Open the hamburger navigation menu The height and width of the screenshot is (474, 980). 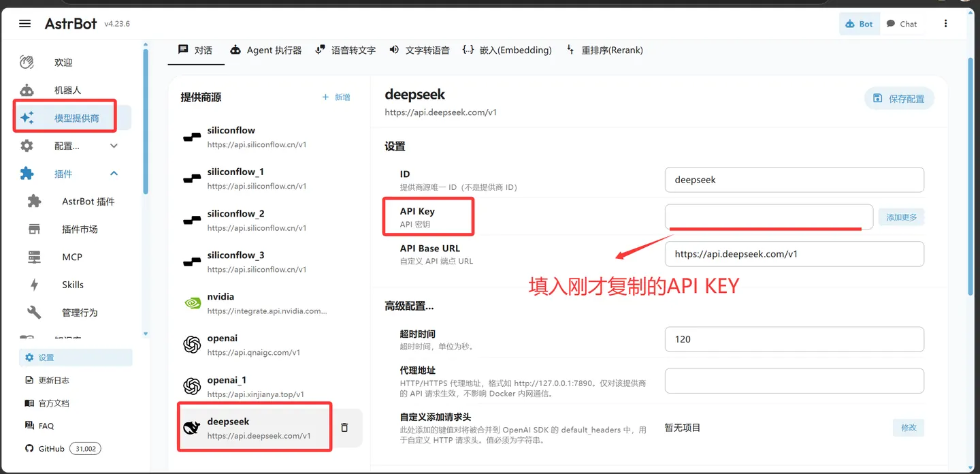(25, 24)
